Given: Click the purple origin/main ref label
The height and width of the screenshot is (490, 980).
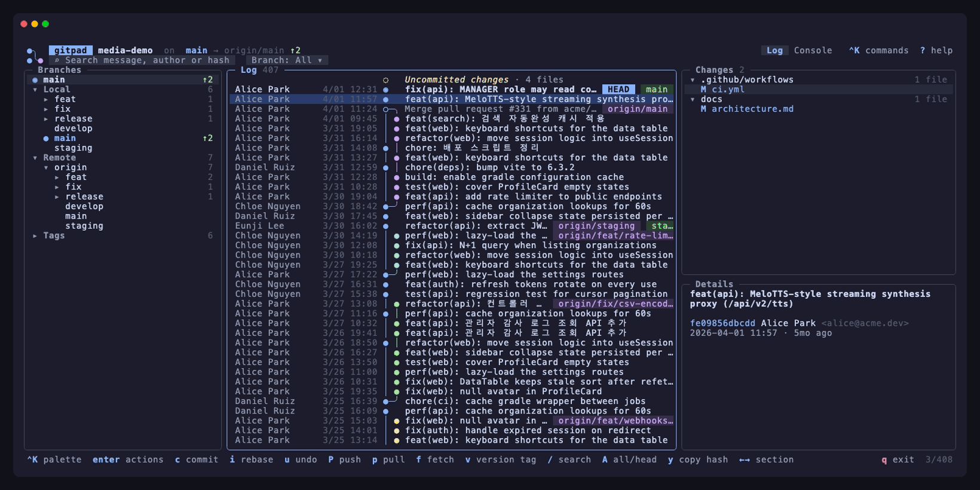Looking at the screenshot, I should click(638, 109).
